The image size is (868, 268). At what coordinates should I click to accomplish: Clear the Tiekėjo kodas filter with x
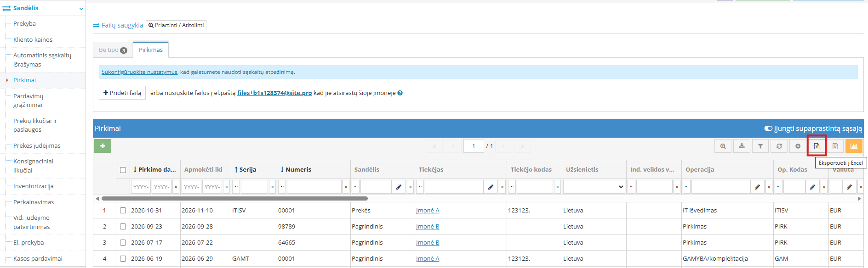pos(557,187)
